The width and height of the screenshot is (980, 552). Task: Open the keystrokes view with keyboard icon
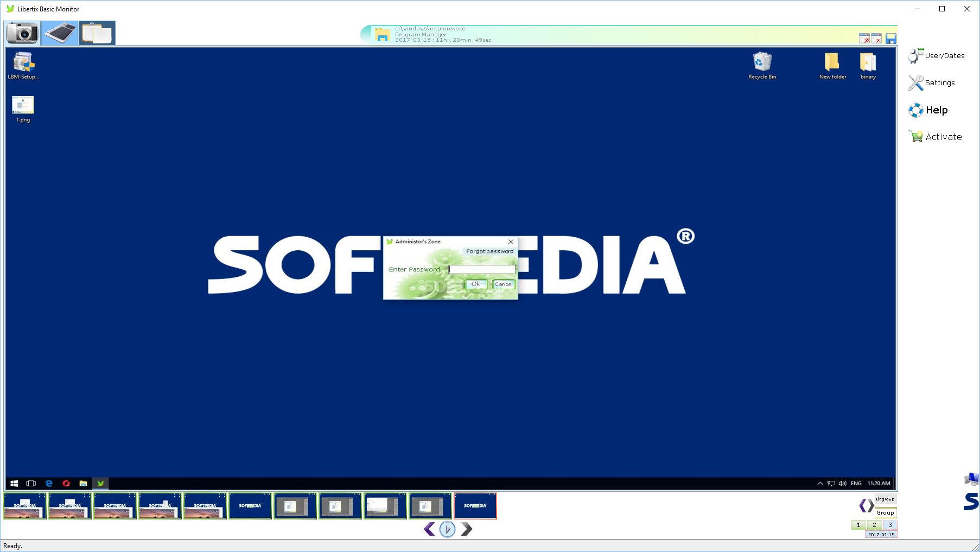60,33
